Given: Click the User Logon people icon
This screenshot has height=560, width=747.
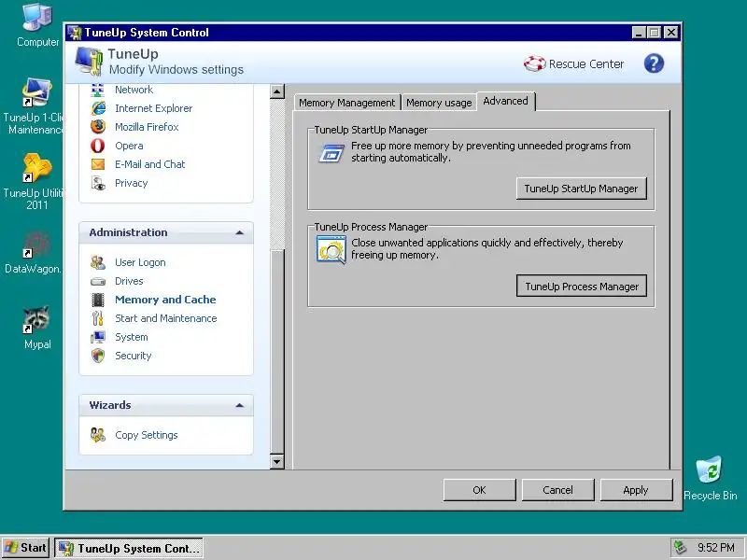Looking at the screenshot, I should pyautogui.click(x=98, y=262).
